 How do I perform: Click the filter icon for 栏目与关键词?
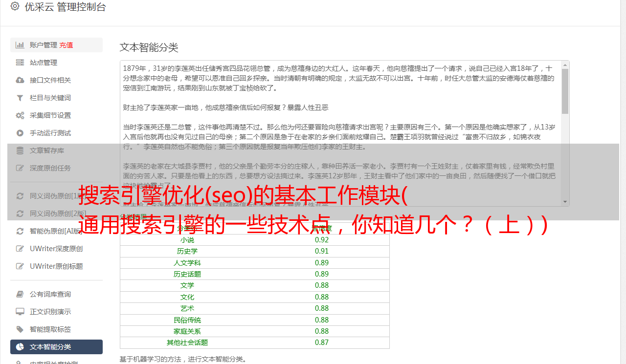[x=20, y=98]
